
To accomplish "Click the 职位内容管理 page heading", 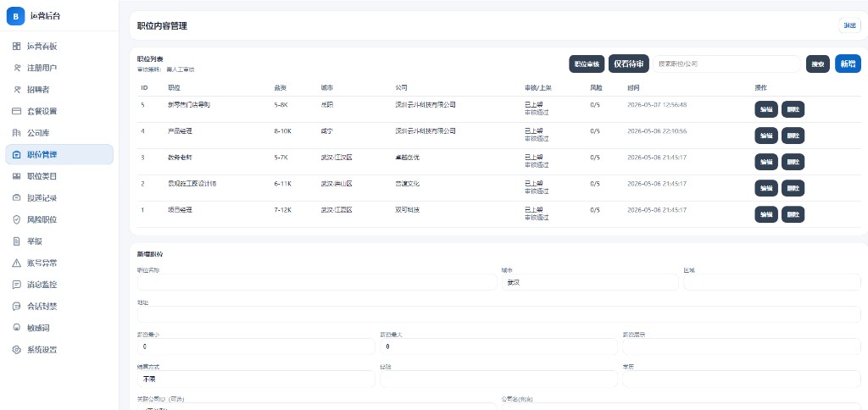I will (162, 25).
